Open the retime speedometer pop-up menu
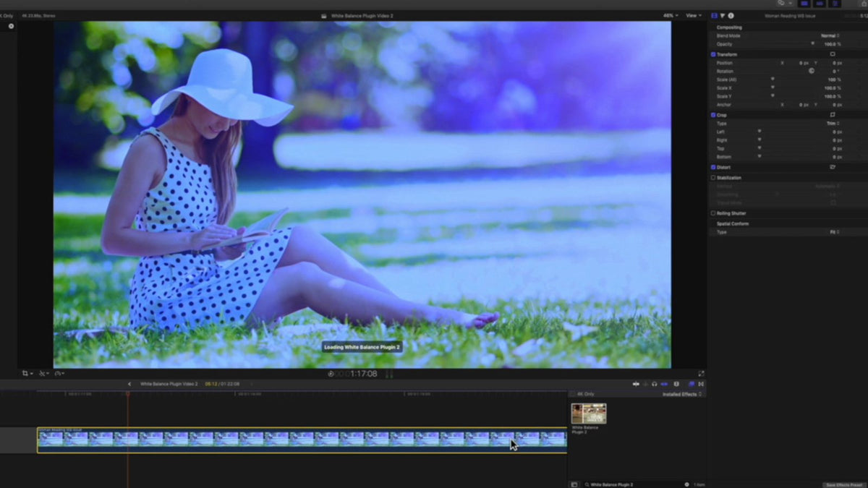The height and width of the screenshot is (488, 868). pos(59,374)
